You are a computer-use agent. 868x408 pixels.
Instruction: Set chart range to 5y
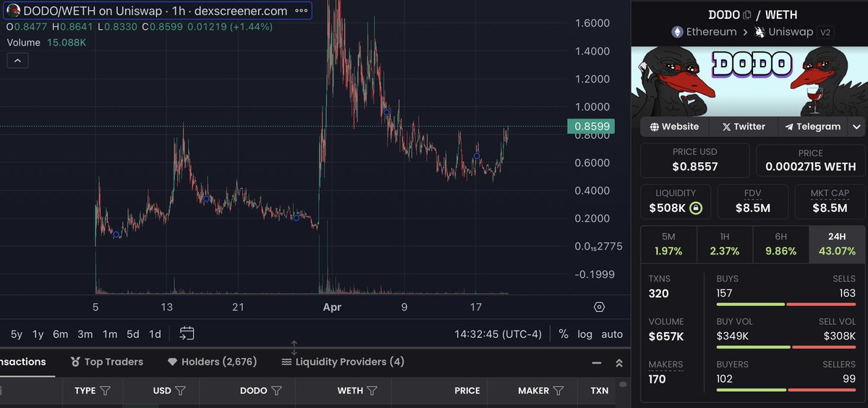click(16, 334)
